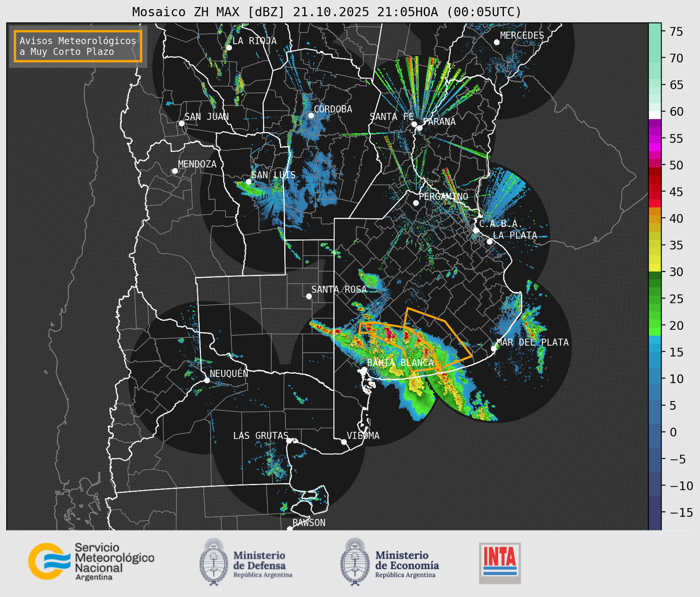Click the 75 dBZ value on the color scale

676,31
